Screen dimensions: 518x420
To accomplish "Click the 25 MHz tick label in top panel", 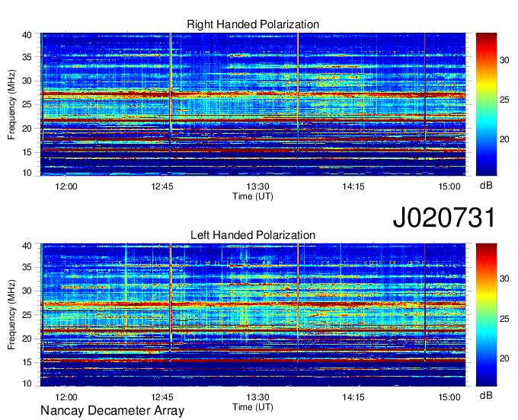I will [27, 104].
